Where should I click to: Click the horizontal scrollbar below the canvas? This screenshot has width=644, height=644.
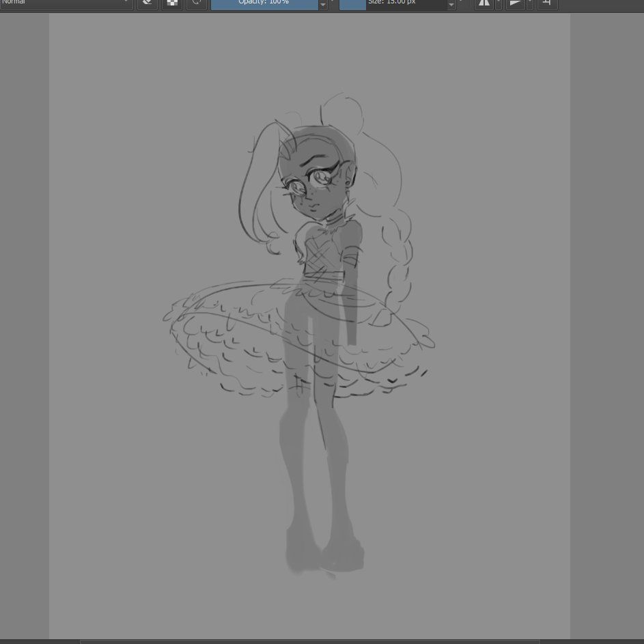pyautogui.click(x=310, y=641)
